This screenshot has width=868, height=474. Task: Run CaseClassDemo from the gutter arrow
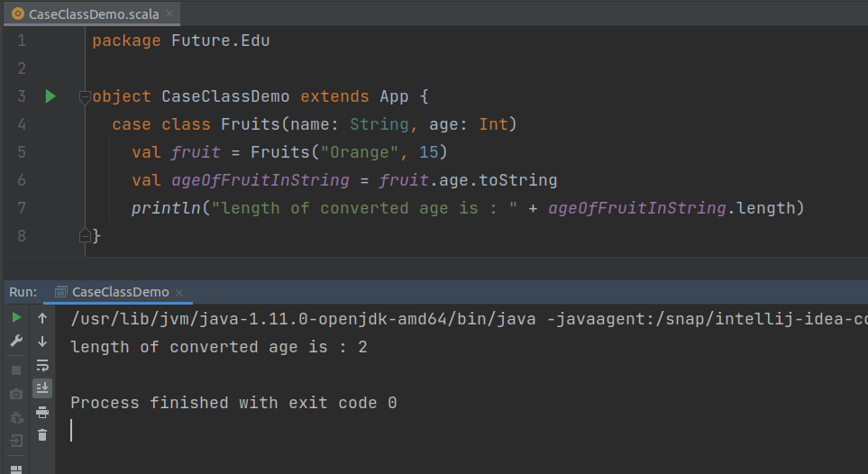50,96
